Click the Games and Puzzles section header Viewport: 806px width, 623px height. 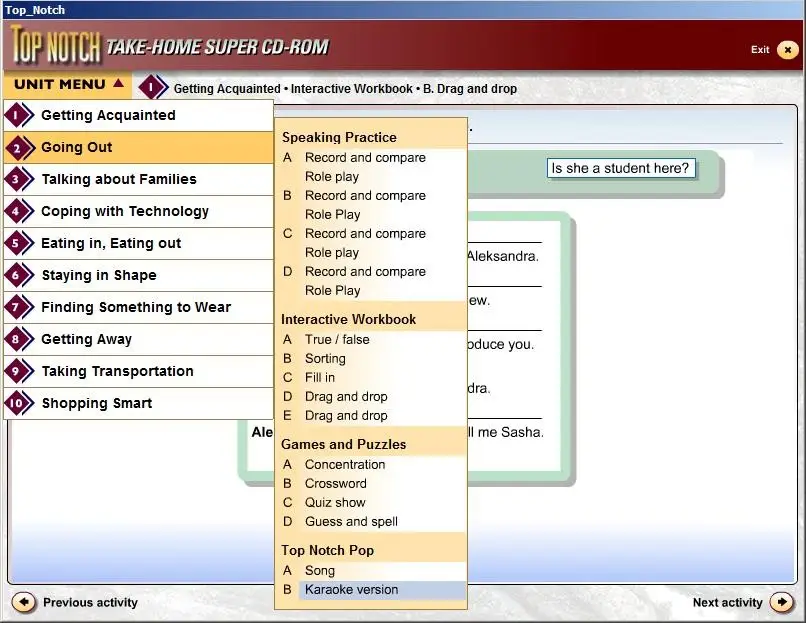click(x=343, y=444)
